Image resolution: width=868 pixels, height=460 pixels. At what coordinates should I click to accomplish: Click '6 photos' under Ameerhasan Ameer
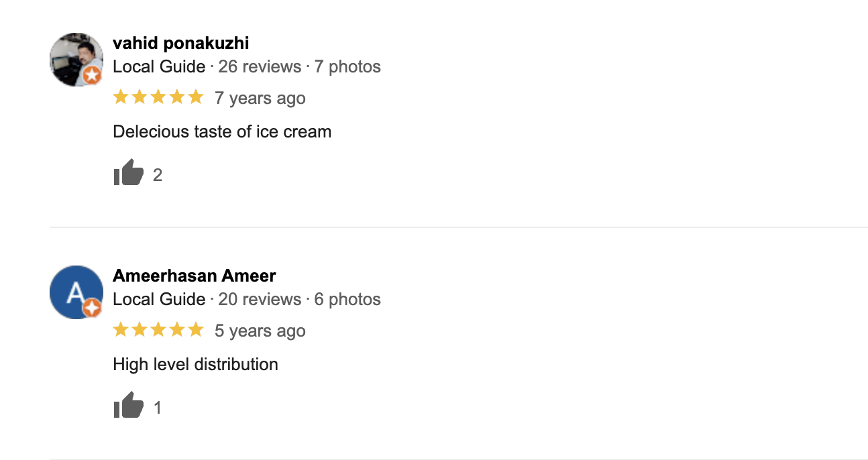(x=347, y=299)
